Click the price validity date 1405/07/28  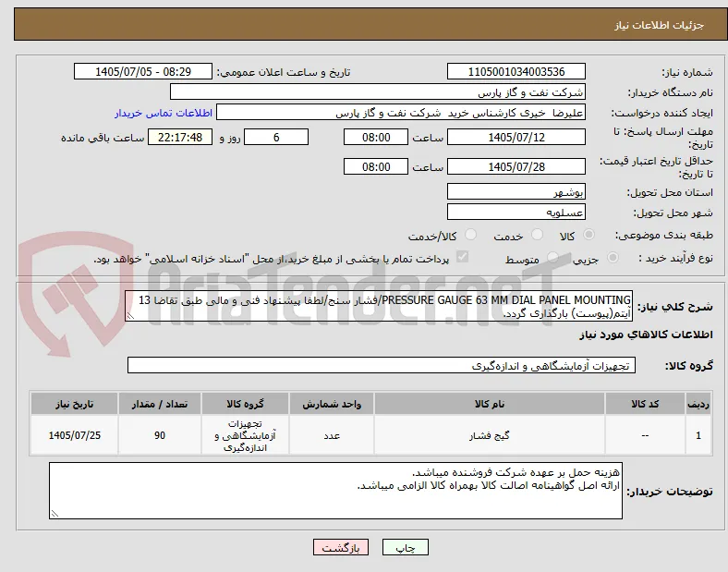(x=516, y=166)
